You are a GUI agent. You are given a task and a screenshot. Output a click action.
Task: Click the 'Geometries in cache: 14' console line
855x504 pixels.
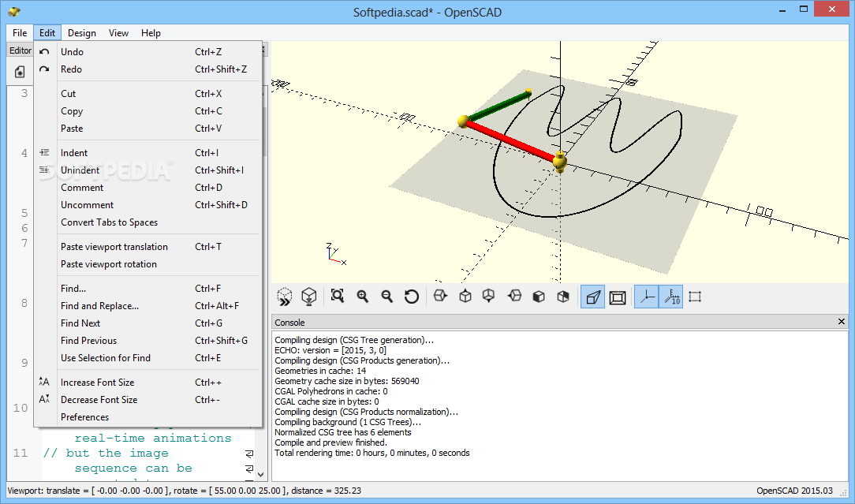pyautogui.click(x=320, y=371)
